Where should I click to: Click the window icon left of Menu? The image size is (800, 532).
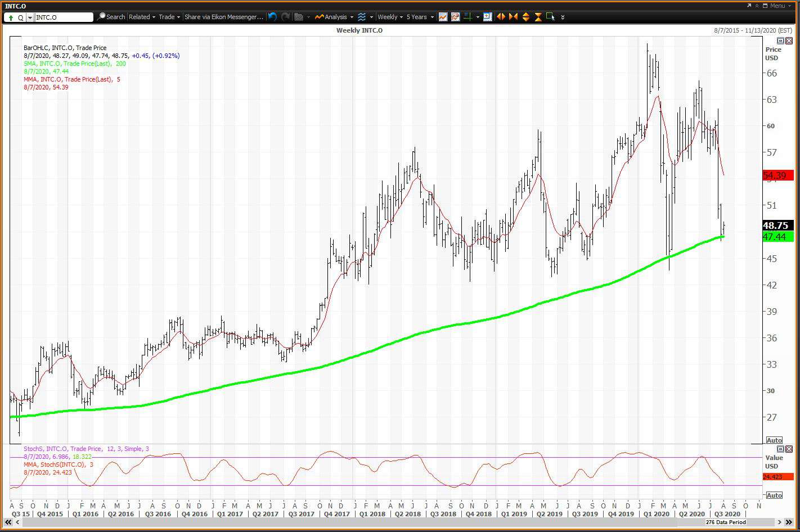[x=766, y=6]
